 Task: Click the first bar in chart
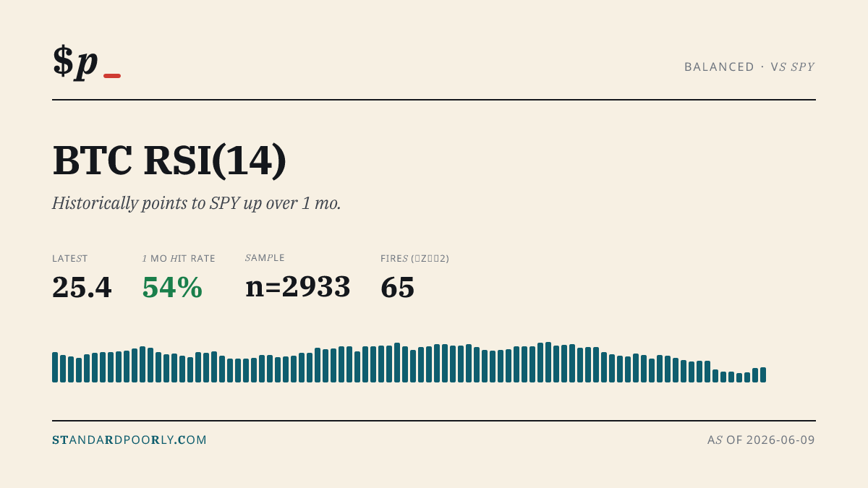55,367
